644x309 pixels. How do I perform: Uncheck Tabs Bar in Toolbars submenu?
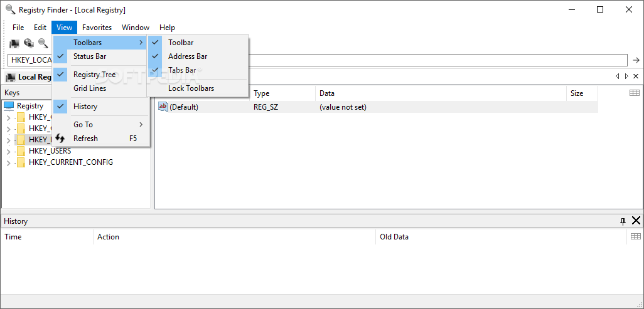[198, 70]
